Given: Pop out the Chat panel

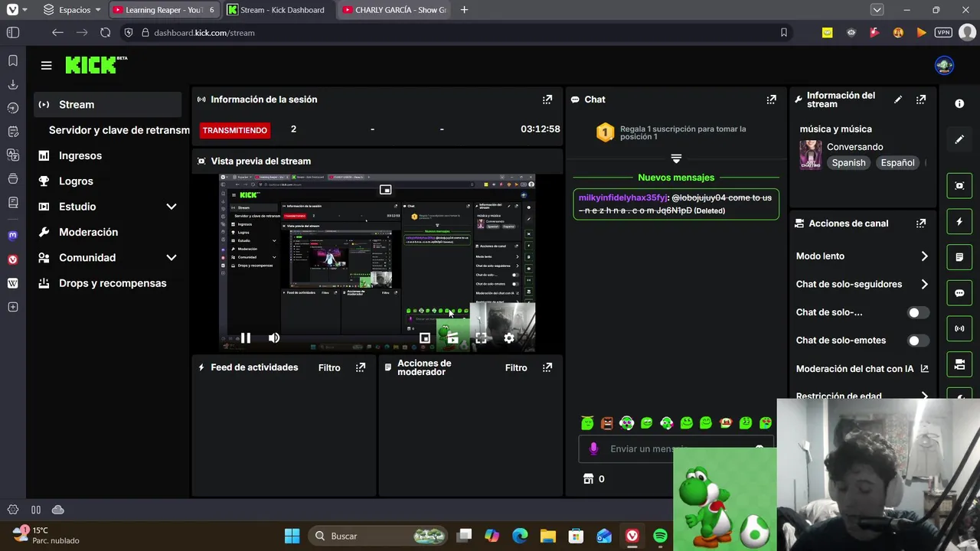Looking at the screenshot, I should (x=771, y=99).
